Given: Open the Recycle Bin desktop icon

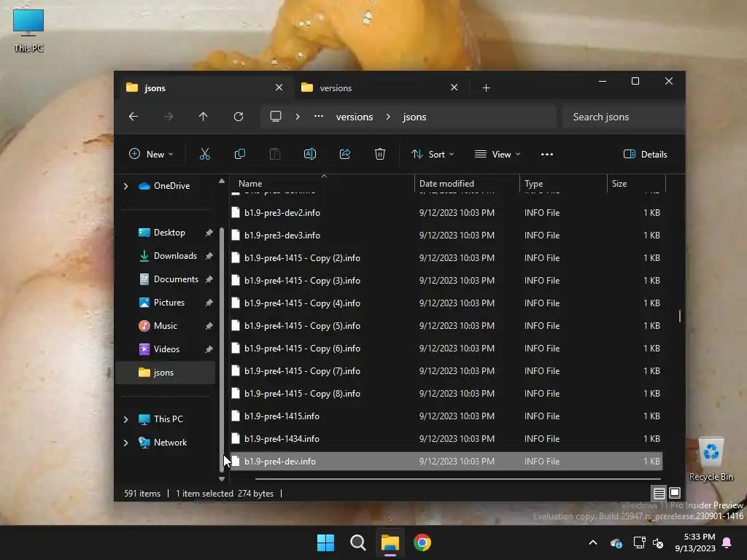Looking at the screenshot, I should pyautogui.click(x=711, y=459).
